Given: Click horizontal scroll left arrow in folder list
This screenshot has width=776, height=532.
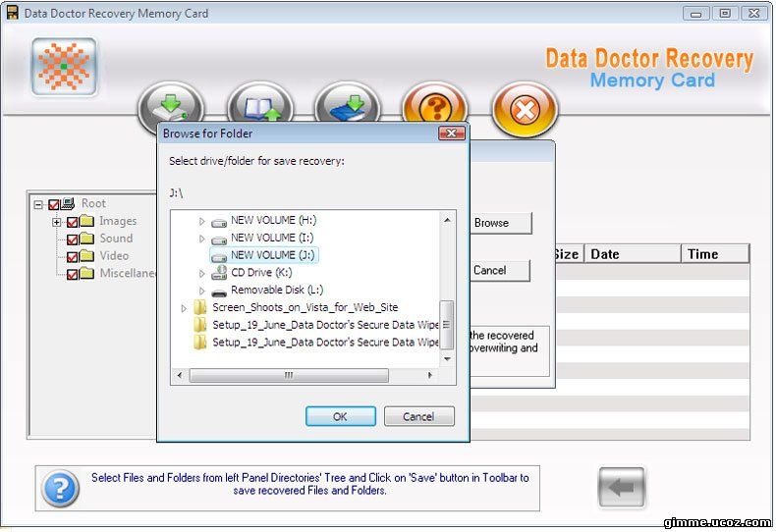Looking at the screenshot, I should coord(179,376).
